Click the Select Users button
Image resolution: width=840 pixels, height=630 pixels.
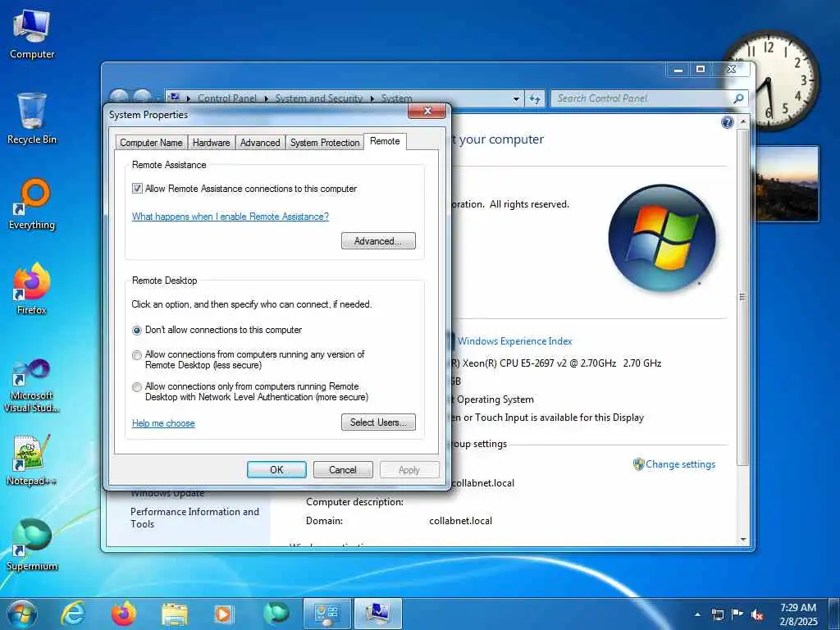[x=378, y=422]
